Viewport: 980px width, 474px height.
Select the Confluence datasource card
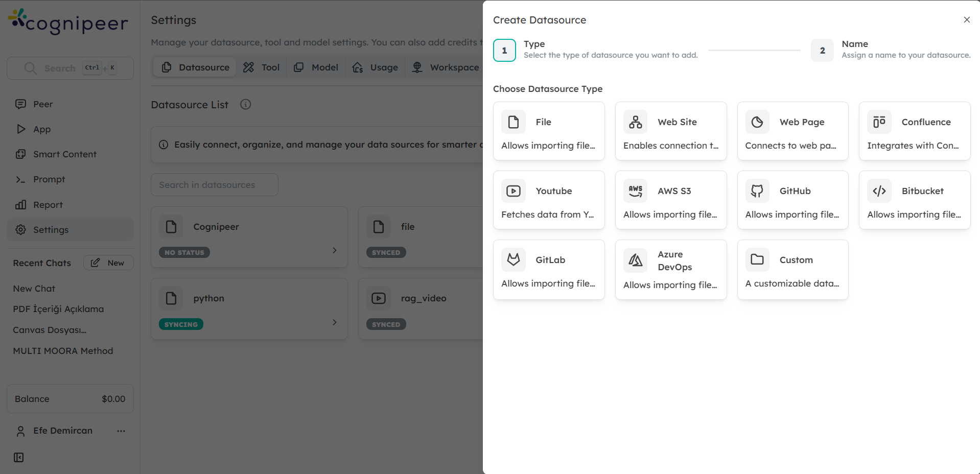(x=914, y=131)
